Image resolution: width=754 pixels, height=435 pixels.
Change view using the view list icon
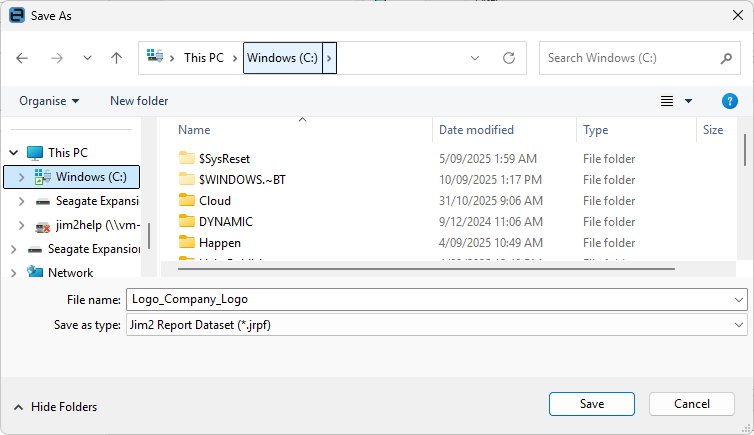pyautogui.click(x=666, y=101)
